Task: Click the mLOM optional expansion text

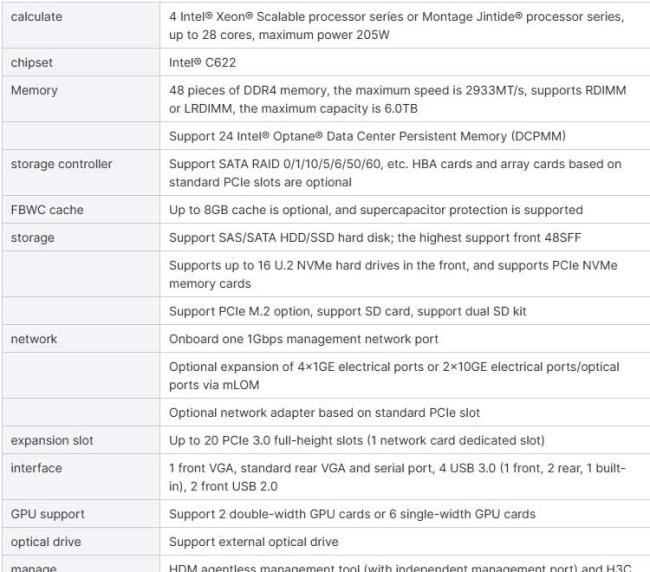Action: (393, 374)
